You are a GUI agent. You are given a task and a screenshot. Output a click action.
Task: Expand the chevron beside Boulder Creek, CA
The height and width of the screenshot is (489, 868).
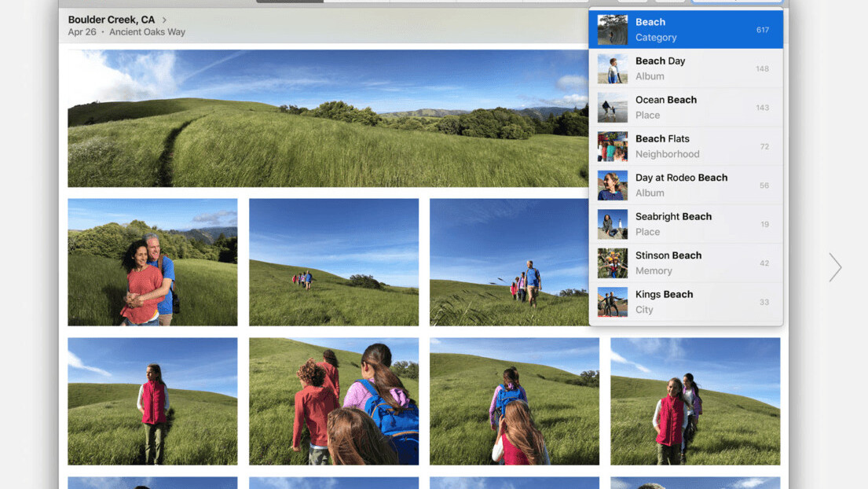(x=165, y=20)
